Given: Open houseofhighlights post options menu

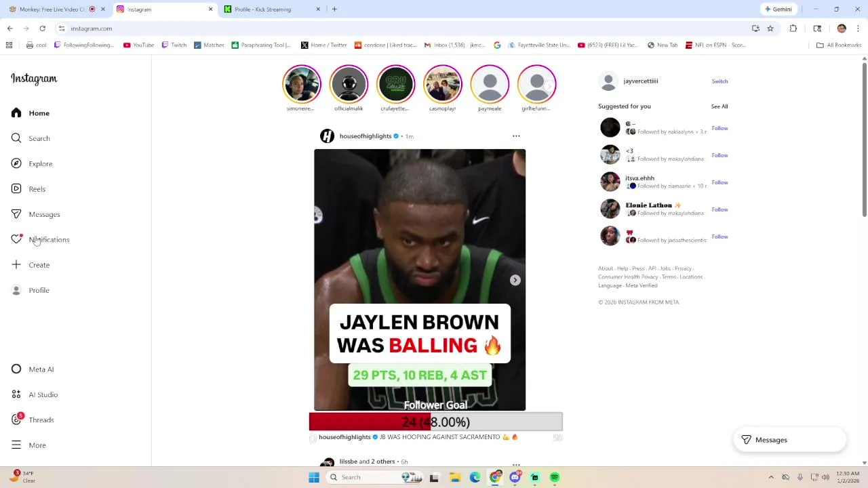Looking at the screenshot, I should [x=516, y=136].
